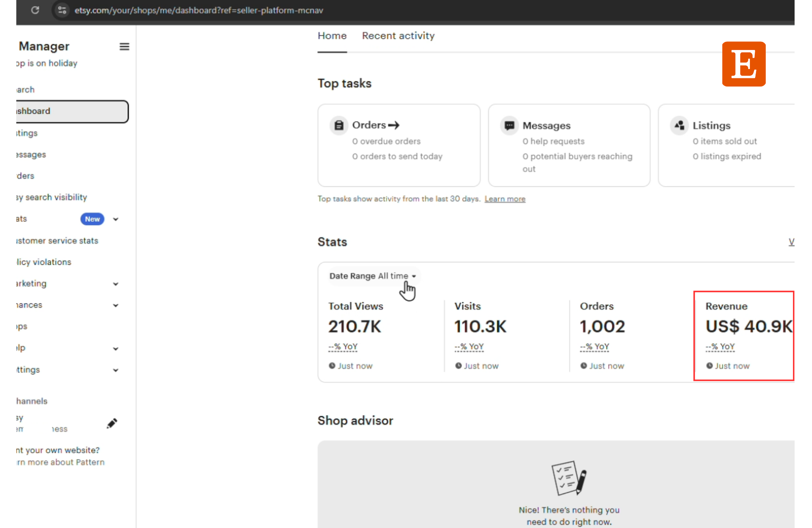This screenshot has width=812, height=528.
Task: Open Listings in the sidebar
Action: [27, 133]
